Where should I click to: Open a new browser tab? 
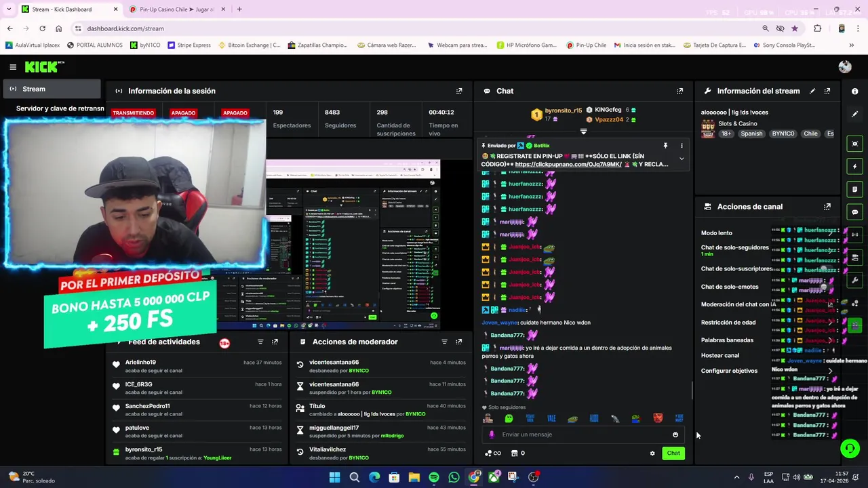pyautogui.click(x=239, y=9)
